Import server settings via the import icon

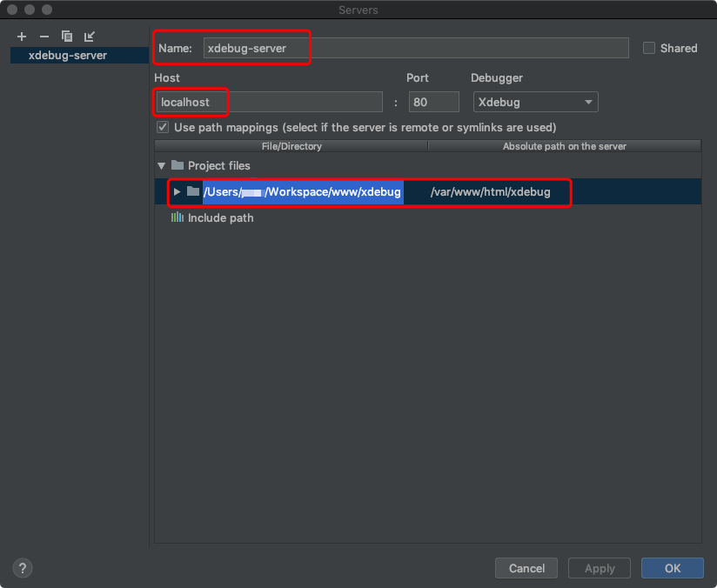pyautogui.click(x=88, y=37)
